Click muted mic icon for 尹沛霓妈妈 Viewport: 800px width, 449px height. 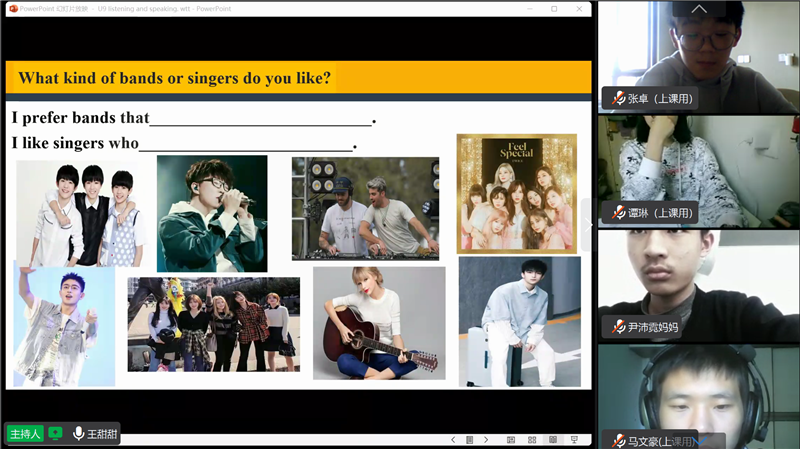tap(618, 327)
